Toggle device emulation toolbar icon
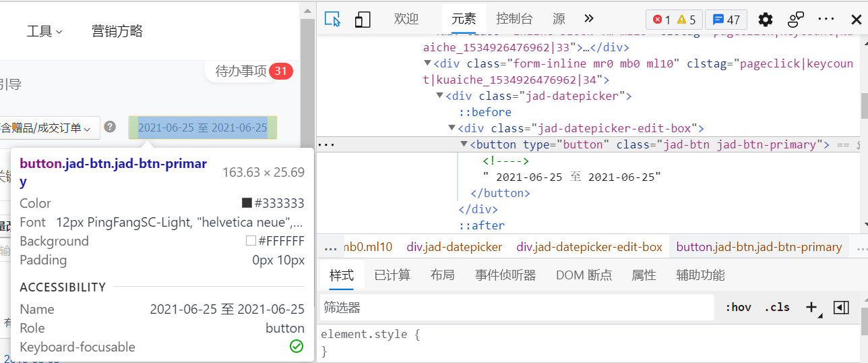The image size is (868, 363). pos(363,19)
